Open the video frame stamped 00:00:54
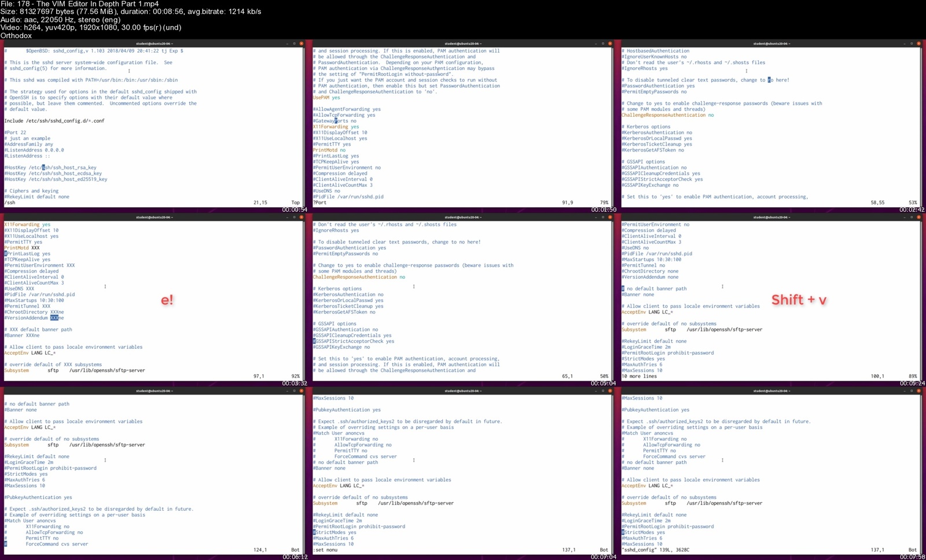This screenshot has width=926, height=560. (154, 126)
